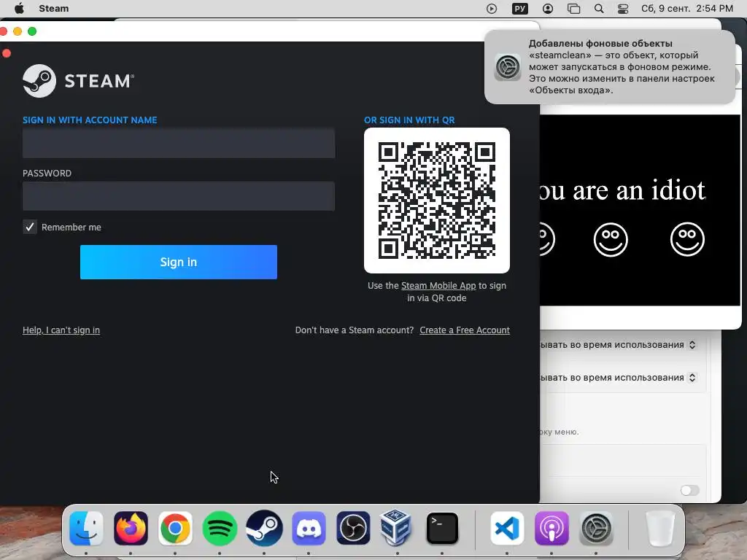This screenshot has width=747, height=560.
Task: Click Create a Free Account link
Action: [x=465, y=330]
